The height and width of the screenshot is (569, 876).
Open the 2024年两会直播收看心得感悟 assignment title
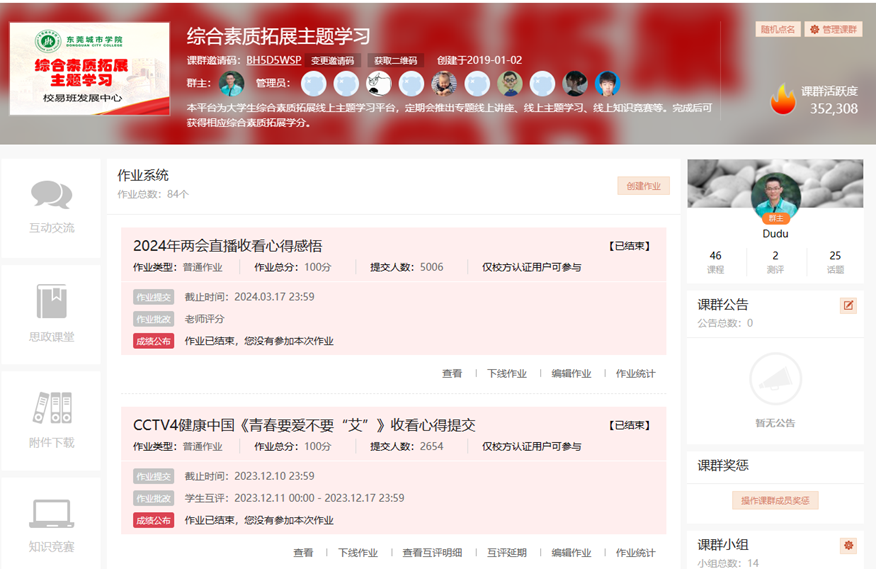228,246
